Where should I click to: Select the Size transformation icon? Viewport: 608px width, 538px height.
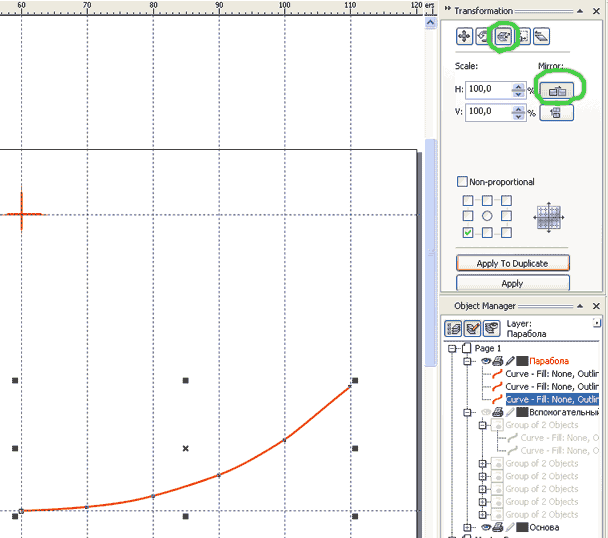tap(522, 36)
